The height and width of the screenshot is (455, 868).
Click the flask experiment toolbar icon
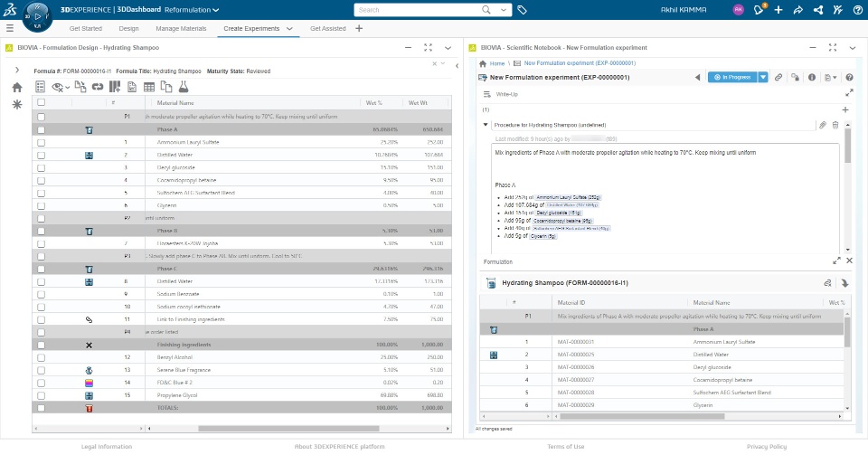pos(184,86)
